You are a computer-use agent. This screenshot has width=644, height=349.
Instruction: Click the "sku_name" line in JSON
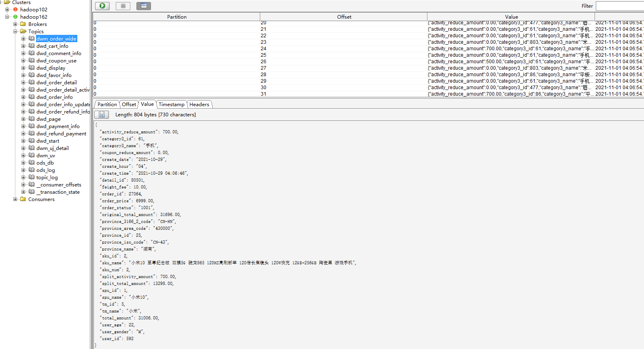(x=228, y=263)
